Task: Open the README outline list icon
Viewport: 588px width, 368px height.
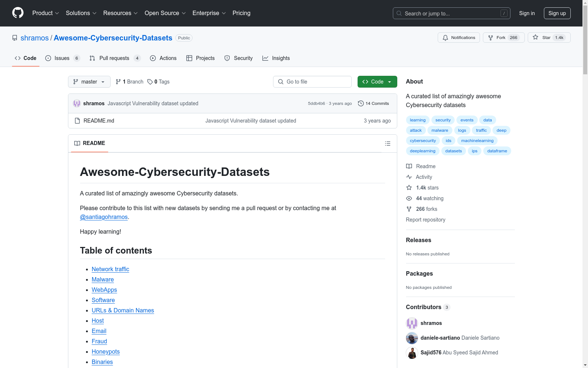Action: (388, 144)
